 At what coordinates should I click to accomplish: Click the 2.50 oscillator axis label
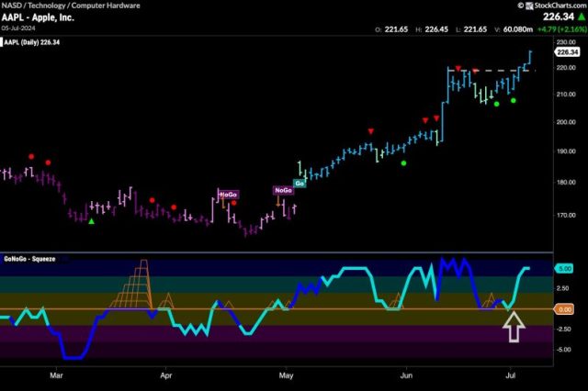[x=563, y=288]
